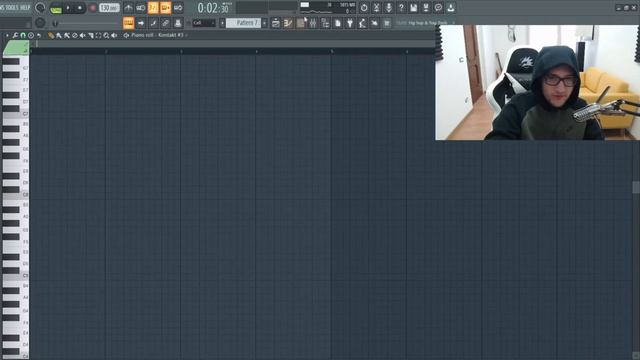Open the piano roll wrench tools menu

(x=15, y=36)
